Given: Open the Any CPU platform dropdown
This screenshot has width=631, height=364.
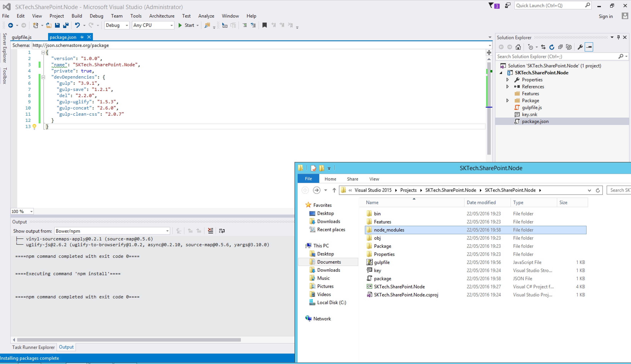Looking at the screenshot, I should (x=172, y=25).
